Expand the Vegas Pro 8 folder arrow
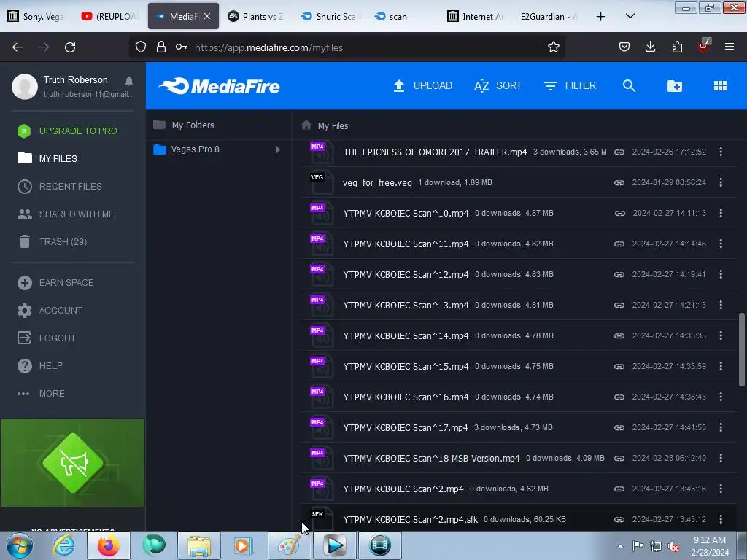Viewport: 747px width, 560px height. (x=278, y=149)
